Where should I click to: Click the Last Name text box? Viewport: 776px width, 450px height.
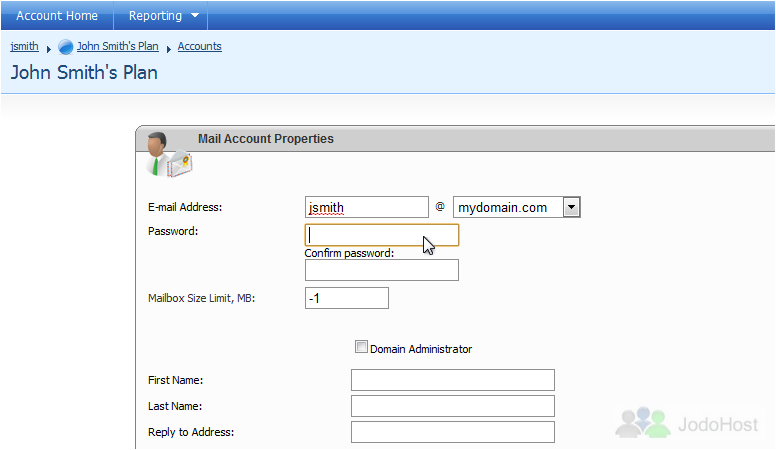(x=453, y=406)
